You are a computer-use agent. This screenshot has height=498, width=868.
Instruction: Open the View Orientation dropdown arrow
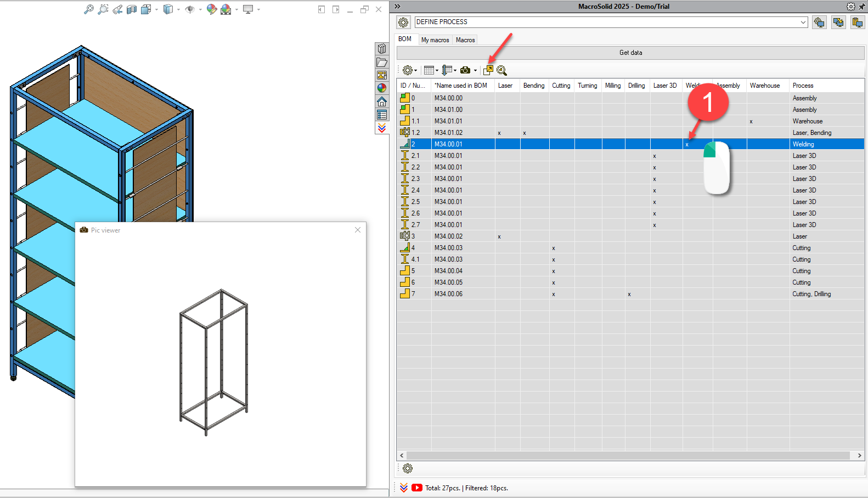pos(156,9)
